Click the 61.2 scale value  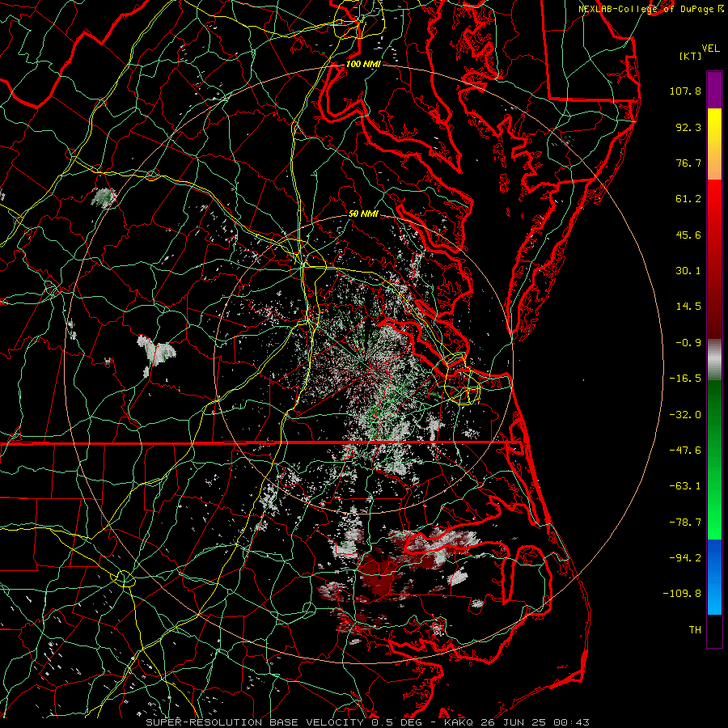tap(688, 199)
